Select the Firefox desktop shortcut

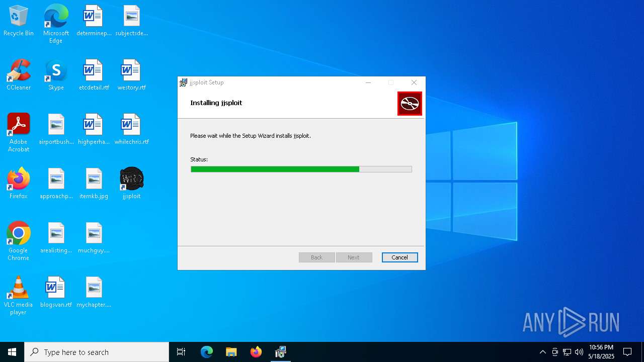click(19, 184)
